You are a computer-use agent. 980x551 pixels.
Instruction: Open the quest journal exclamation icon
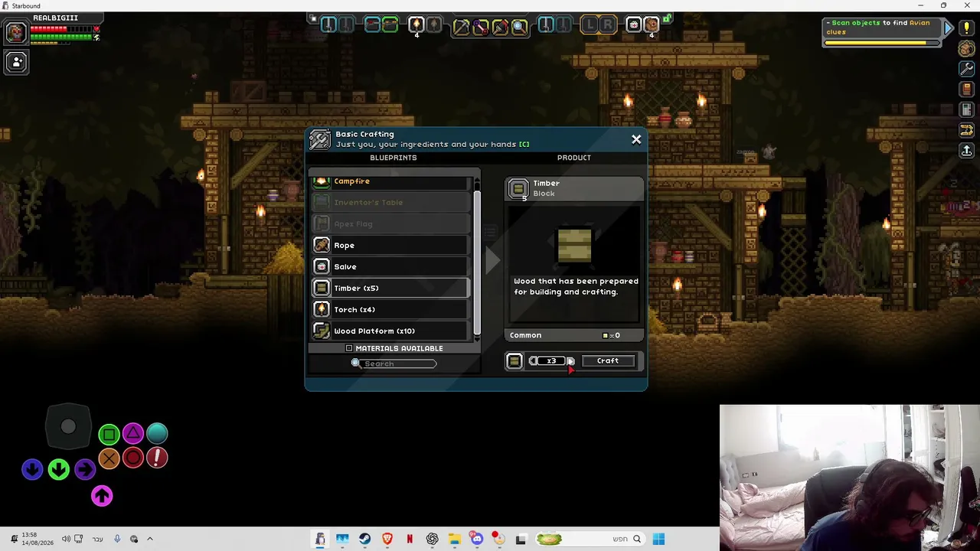pos(966,28)
